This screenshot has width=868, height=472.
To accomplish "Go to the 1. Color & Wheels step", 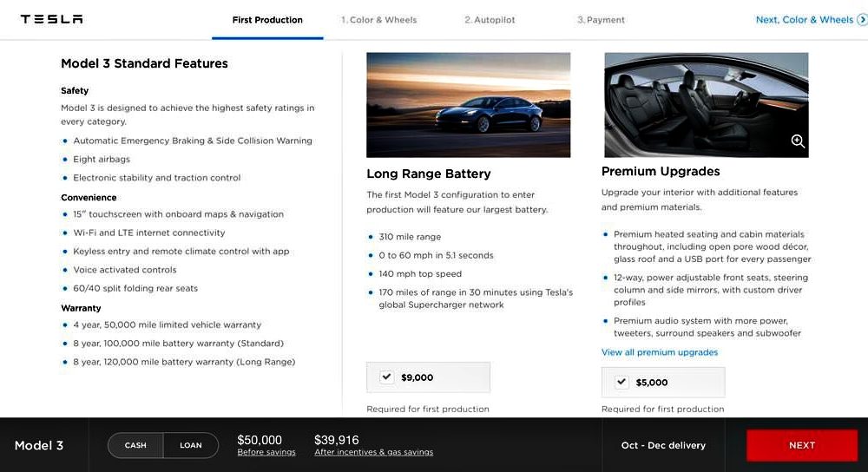I will pyautogui.click(x=379, y=20).
